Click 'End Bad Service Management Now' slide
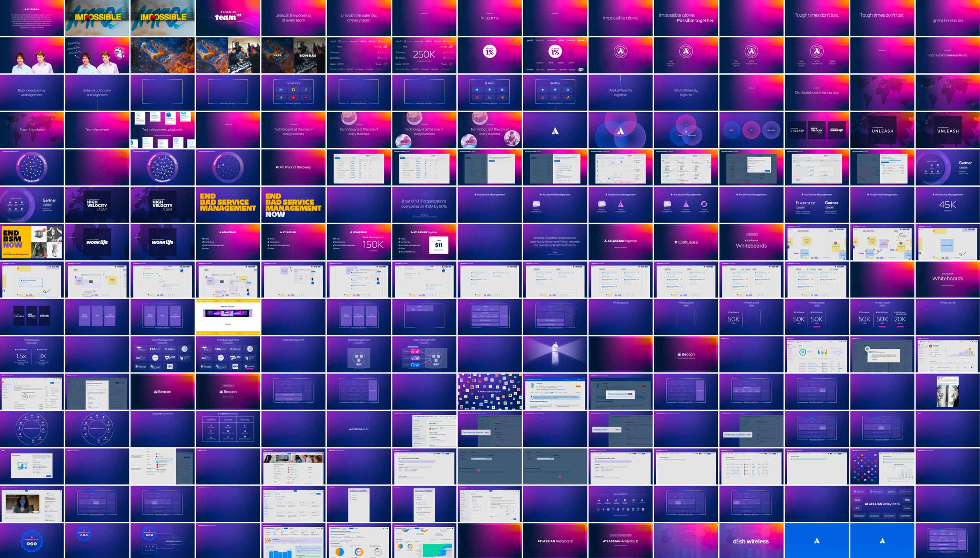The image size is (980, 558). click(293, 205)
